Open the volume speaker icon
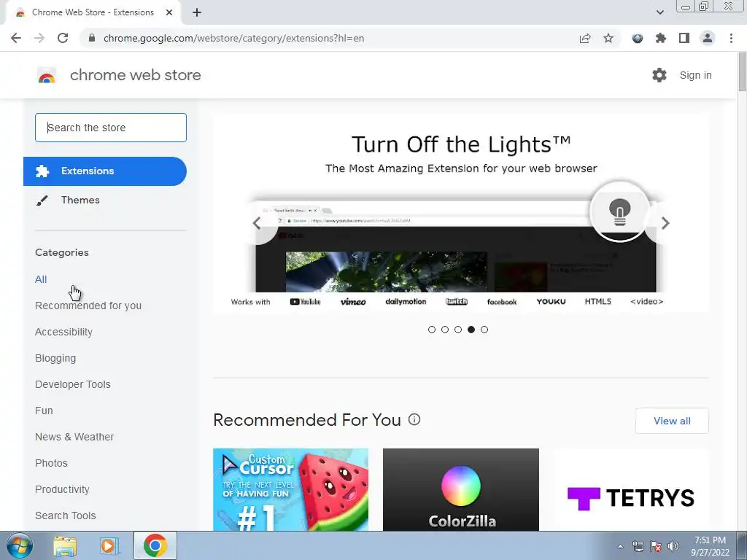This screenshot has width=747, height=560. (673, 546)
